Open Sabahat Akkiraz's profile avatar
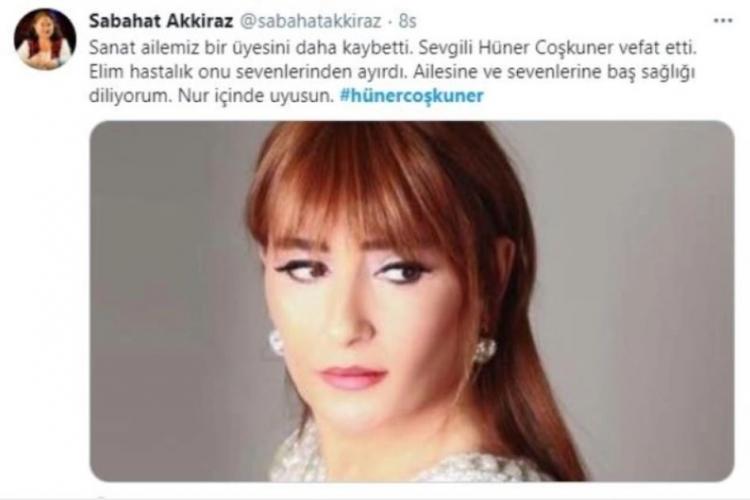The height and width of the screenshot is (500, 750). coord(45,39)
